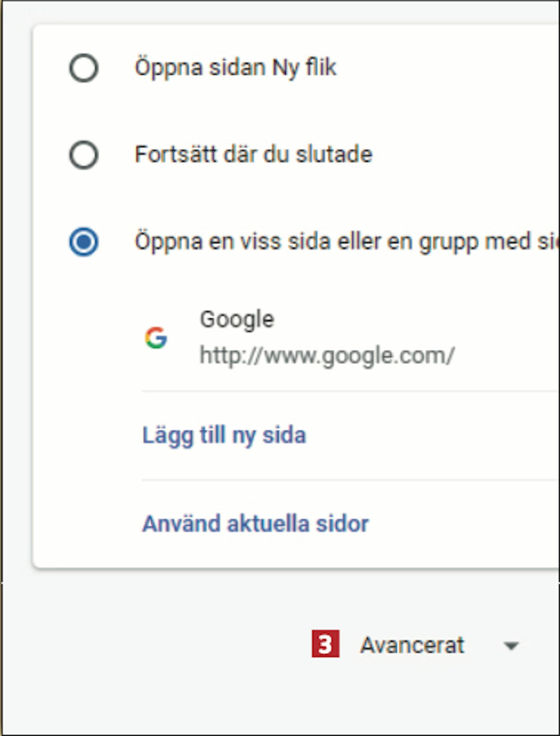Click the selected Öppna en viss sida radio button
Image resolution: width=560 pixels, height=736 pixels.
pos(84,242)
